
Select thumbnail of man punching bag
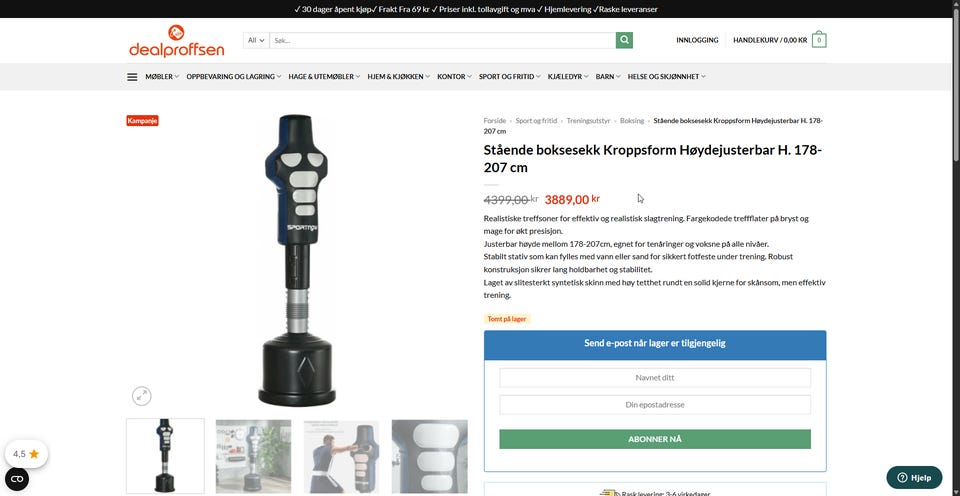point(342,456)
